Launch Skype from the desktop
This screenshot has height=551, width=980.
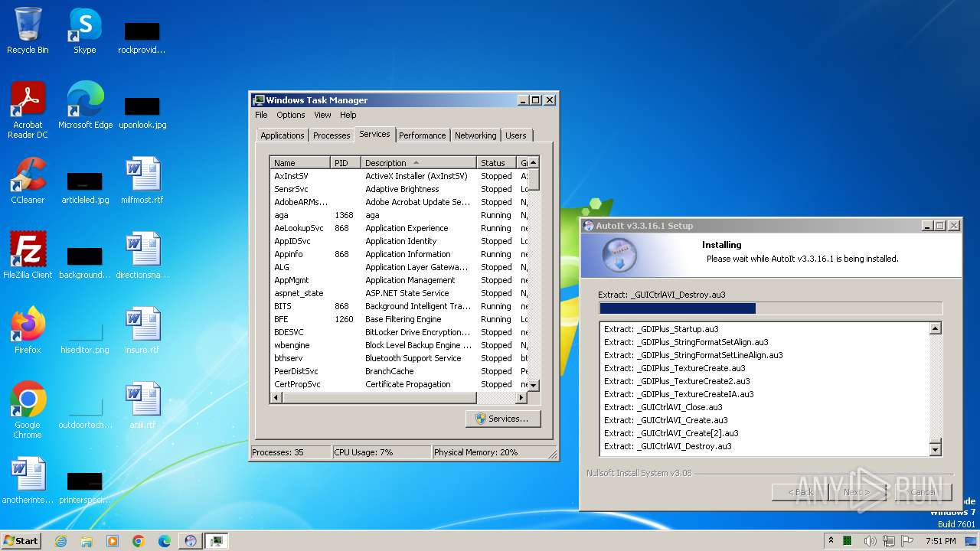point(85,31)
